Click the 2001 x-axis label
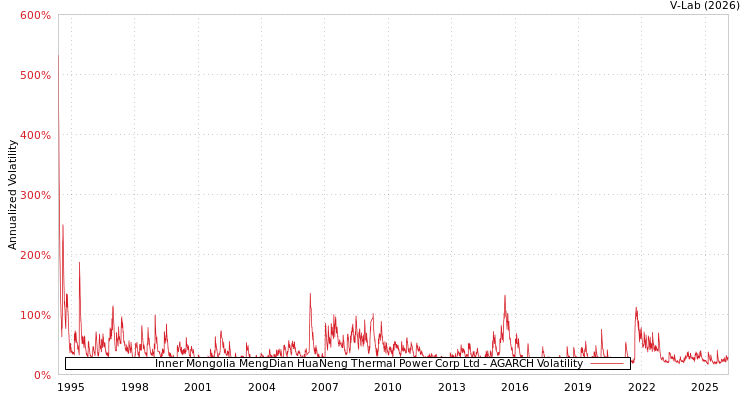750x400 pixels. [198, 387]
